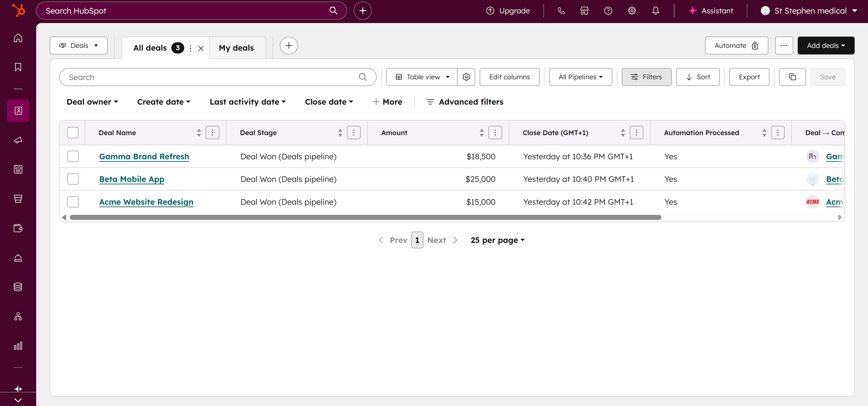Open the Home sidebar icon

click(x=18, y=38)
